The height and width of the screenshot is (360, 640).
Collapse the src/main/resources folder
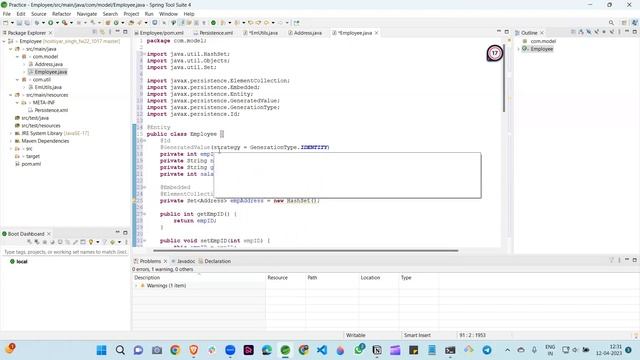tap(11, 95)
